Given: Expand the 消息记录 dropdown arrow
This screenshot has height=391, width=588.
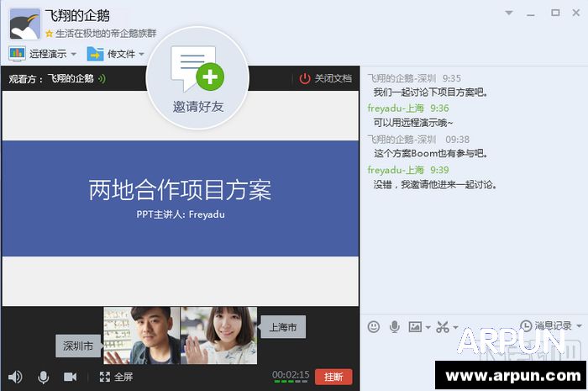Looking at the screenshot, I should 579,326.
